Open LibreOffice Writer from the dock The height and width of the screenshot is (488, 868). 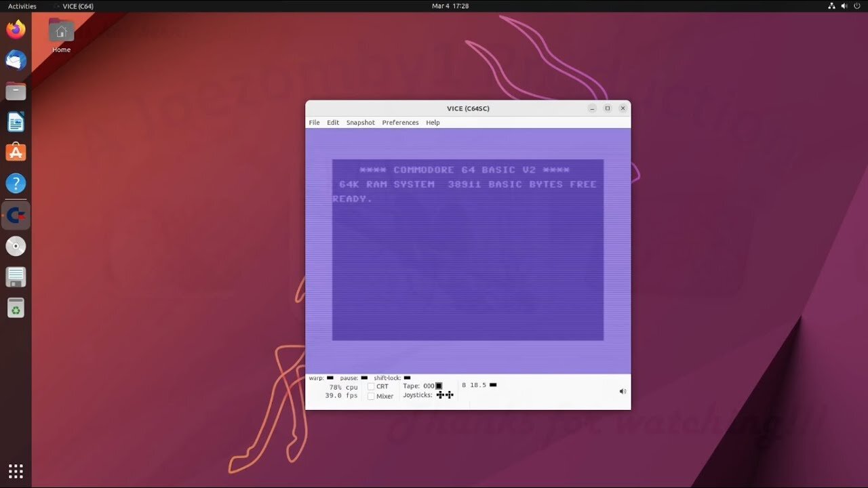coord(16,122)
